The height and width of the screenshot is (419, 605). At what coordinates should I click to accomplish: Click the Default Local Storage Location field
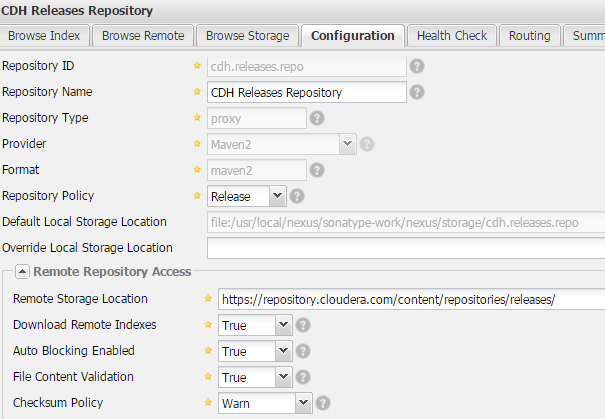(406, 222)
